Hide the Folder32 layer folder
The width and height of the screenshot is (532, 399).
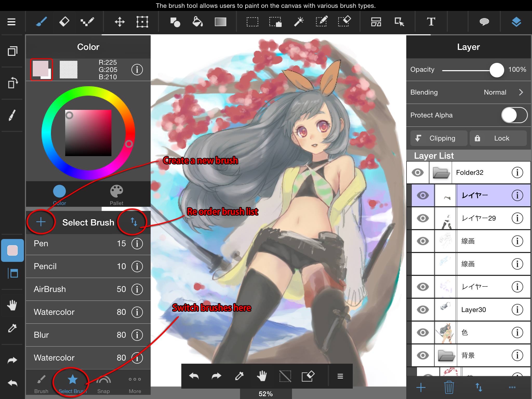(418, 172)
